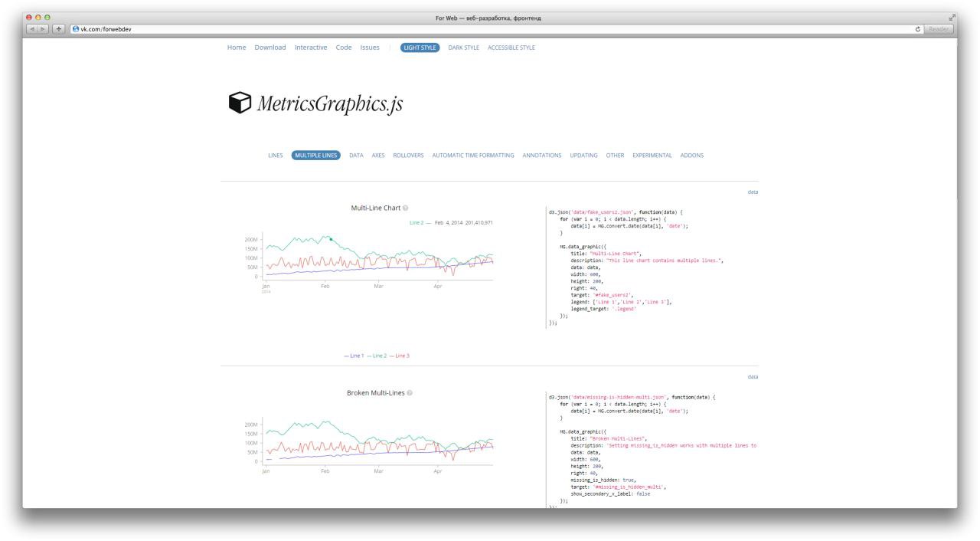Click the plus add-bookmark button

coord(59,29)
